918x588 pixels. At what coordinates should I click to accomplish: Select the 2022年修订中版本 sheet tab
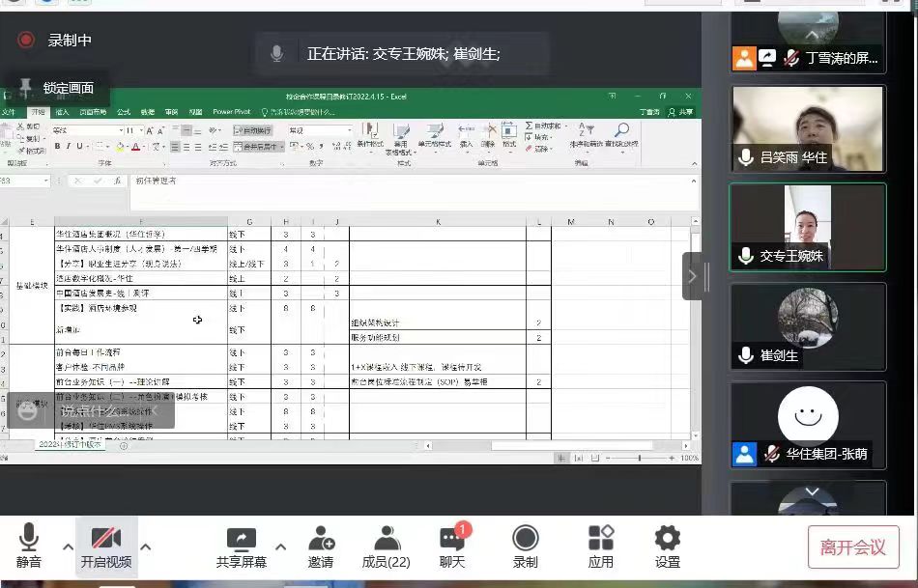point(71,445)
